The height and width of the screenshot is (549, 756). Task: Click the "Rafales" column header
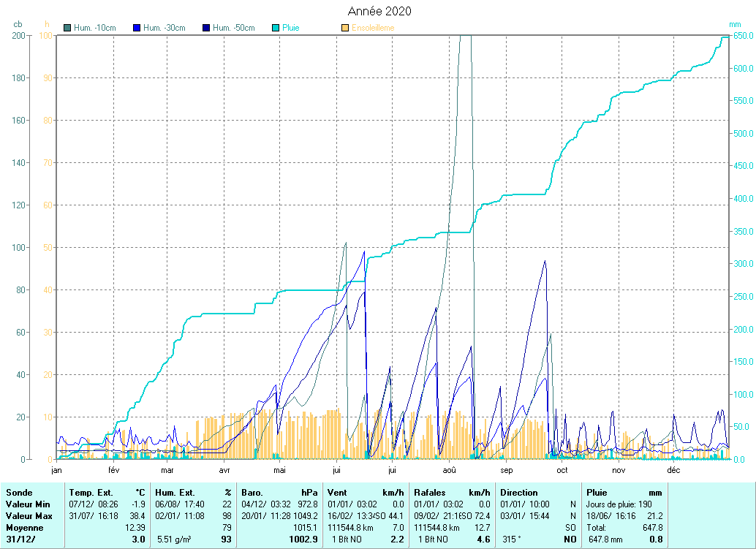tap(430, 493)
